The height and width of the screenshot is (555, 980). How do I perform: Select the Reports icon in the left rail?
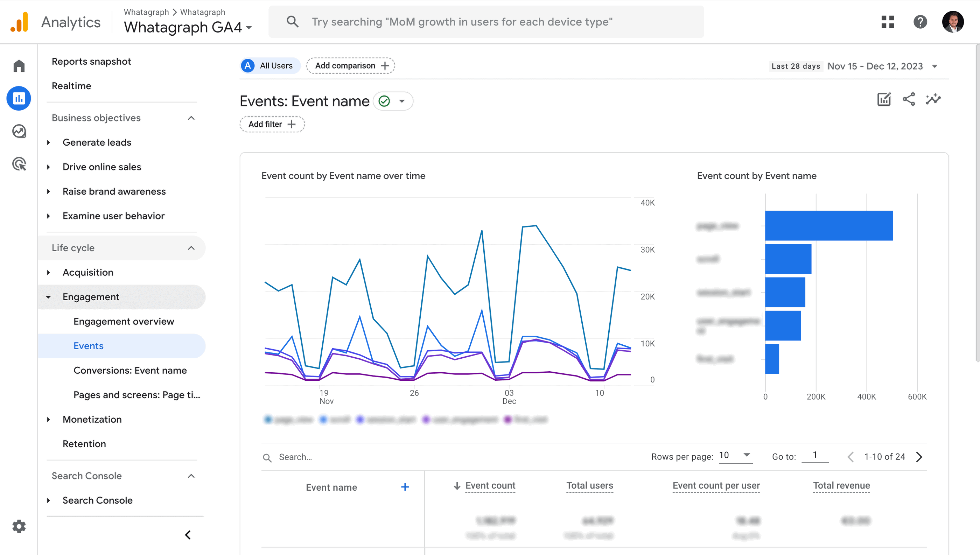19,98
